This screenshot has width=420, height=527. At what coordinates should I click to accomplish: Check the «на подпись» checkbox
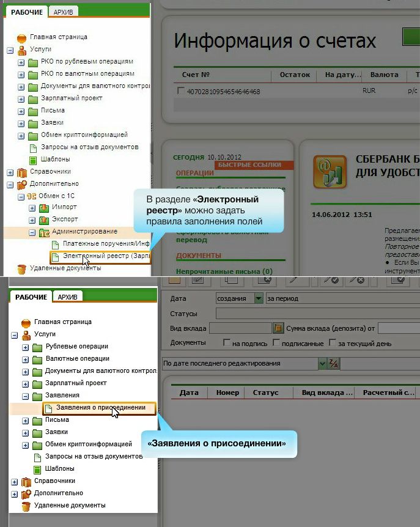[227, 343]
